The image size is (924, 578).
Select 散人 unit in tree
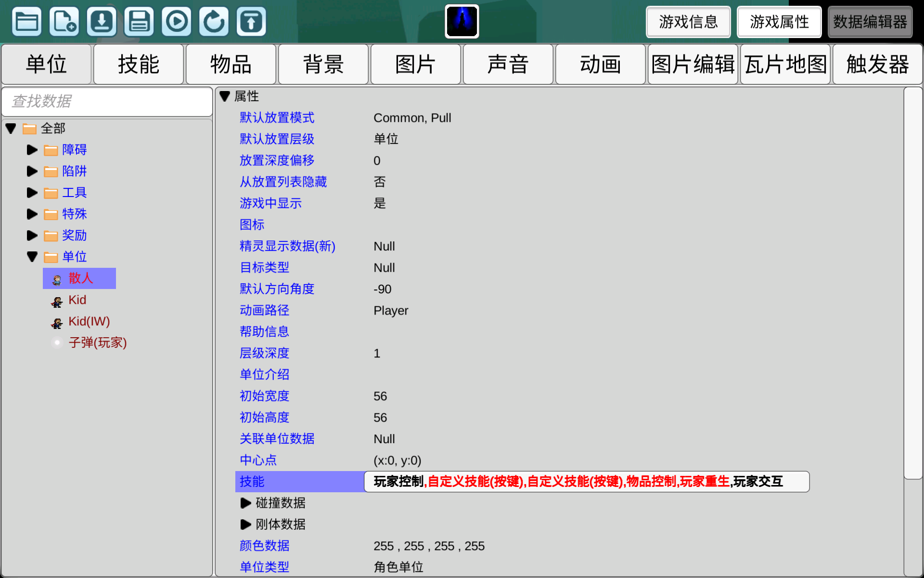click(79, 278)
